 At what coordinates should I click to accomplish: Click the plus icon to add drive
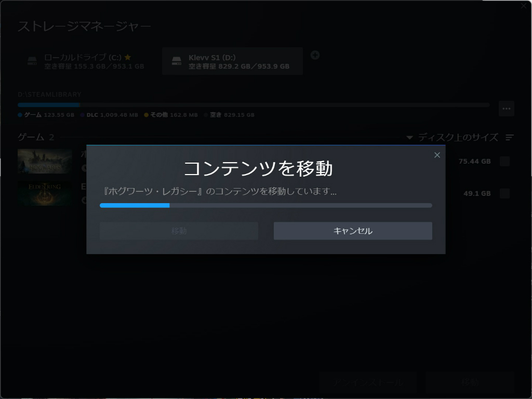(x=315, y=55)
